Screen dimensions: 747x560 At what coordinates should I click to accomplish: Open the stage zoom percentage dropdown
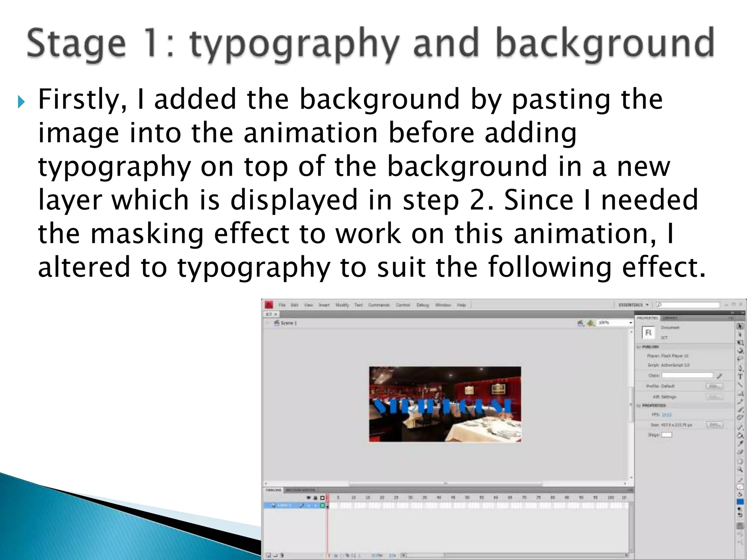coord(630,323)
